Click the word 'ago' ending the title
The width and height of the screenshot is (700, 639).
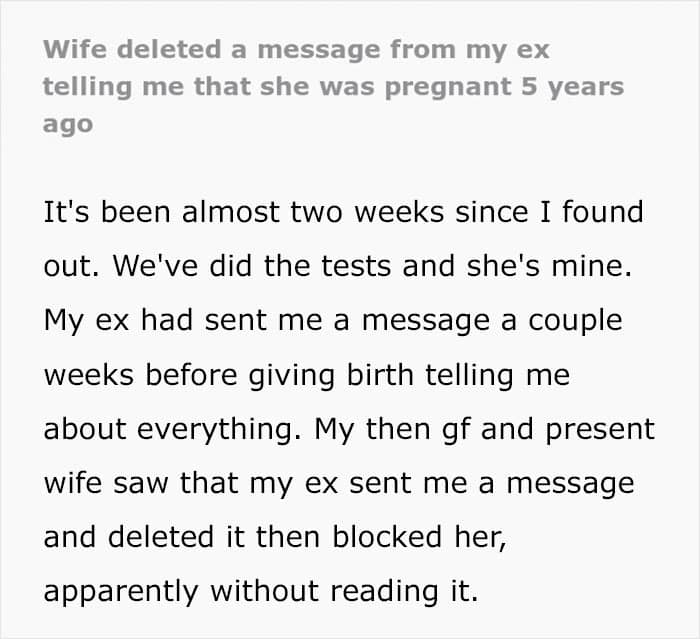[68, 125]
